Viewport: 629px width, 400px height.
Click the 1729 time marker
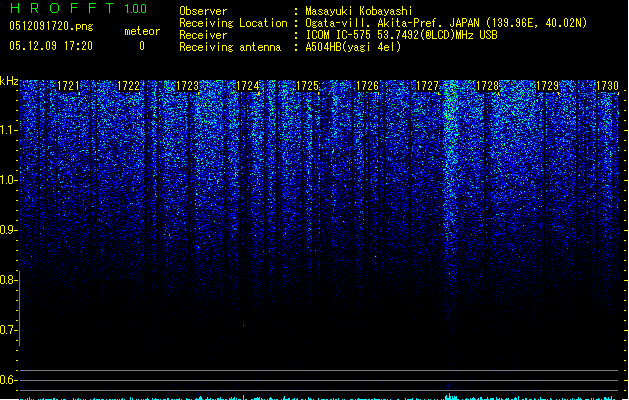tap(548, 86)
